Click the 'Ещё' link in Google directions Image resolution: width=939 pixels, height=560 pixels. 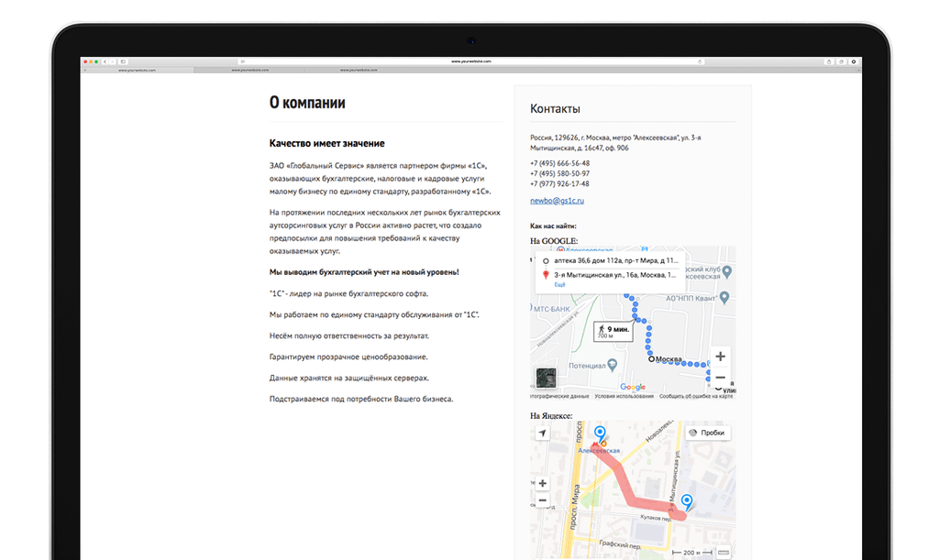[x=559, y=285]
